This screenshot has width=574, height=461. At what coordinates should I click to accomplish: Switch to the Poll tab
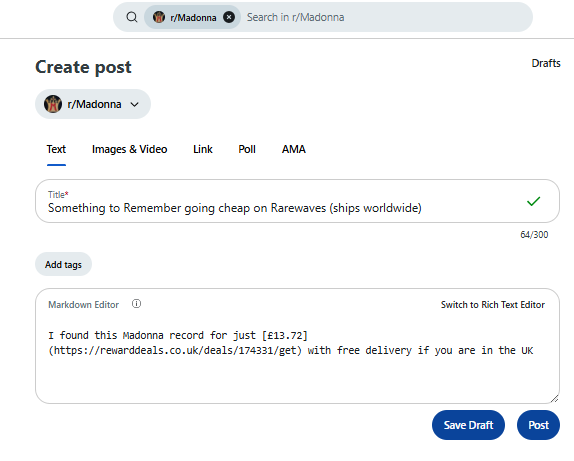[247, 149]
